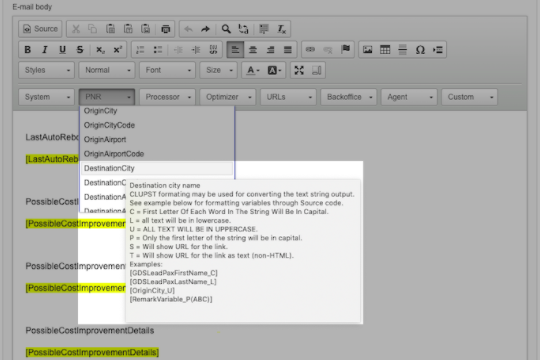Click the Redo arrow icon
The image size is (540, 360).
coord(206,29)
